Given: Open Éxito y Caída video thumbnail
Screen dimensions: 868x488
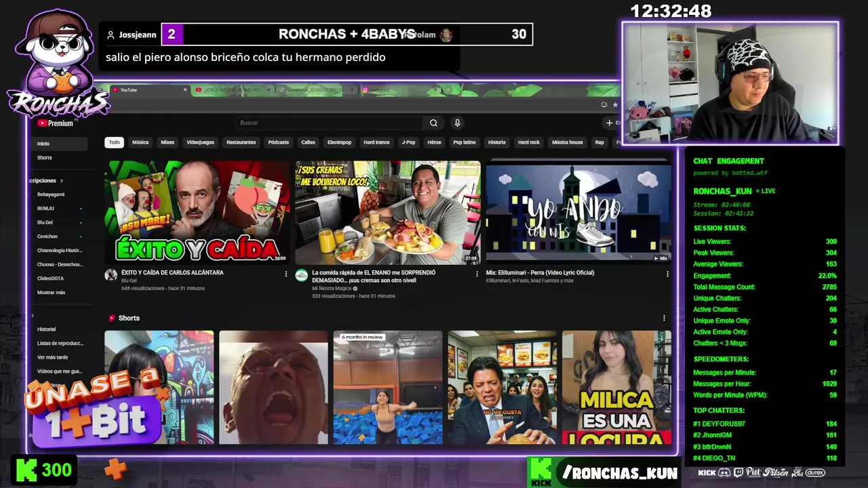Looking at the screenshot, I should tap(197, 212).
